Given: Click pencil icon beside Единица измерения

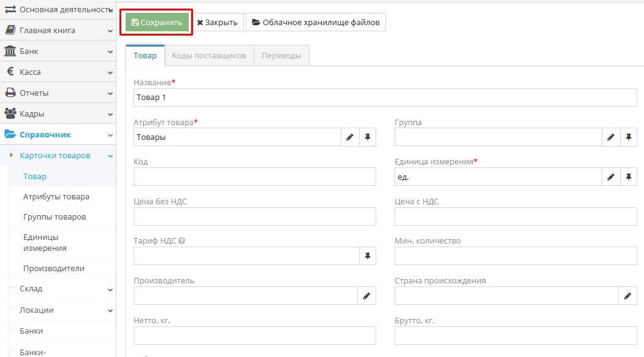Looking at the screenshot, I should [610, 177].
